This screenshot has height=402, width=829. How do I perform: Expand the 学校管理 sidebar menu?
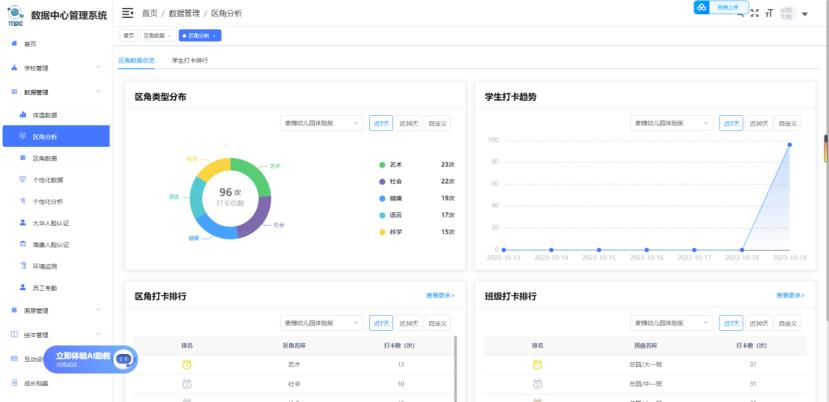pyautogui.click(x=55, y=68)
